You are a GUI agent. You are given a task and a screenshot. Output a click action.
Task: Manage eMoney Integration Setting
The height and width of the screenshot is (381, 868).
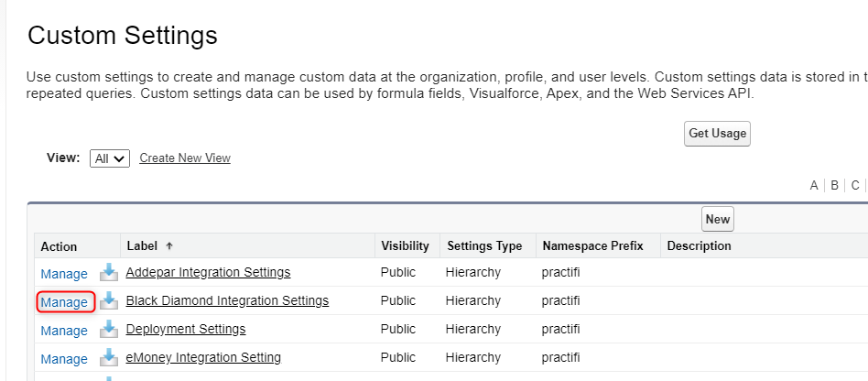click(64, 359)
